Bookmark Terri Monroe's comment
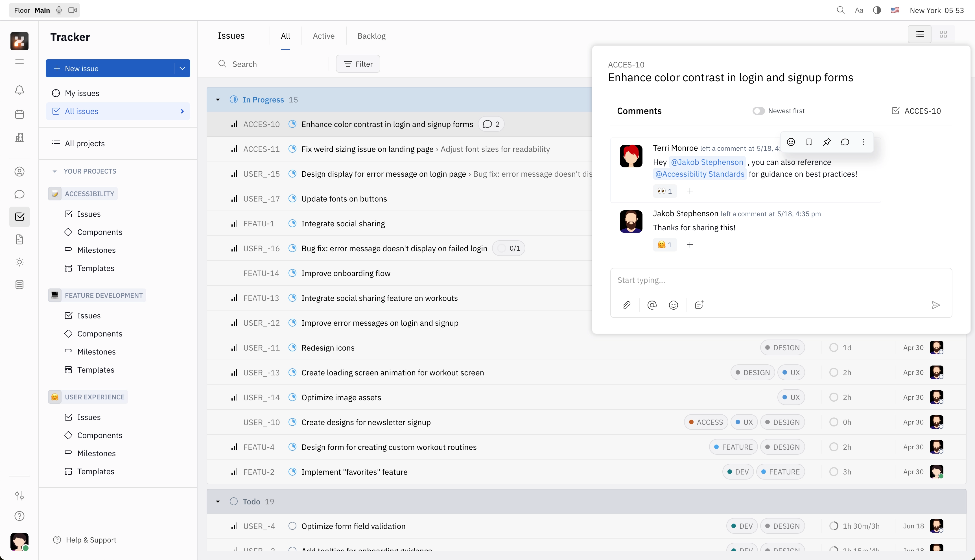 [x=809, y=142]
